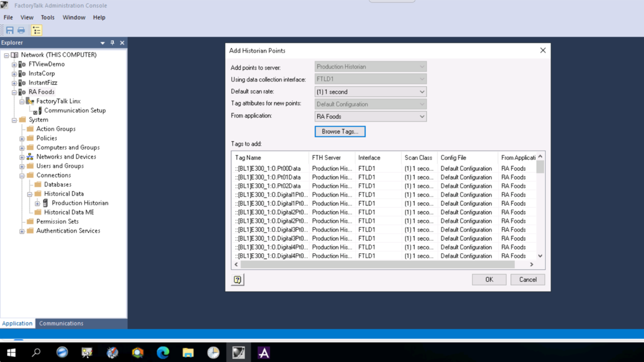Screen dimensions: 644x362
Task: Select the FTViewDemo application icon
Action: tap(22, 64)
